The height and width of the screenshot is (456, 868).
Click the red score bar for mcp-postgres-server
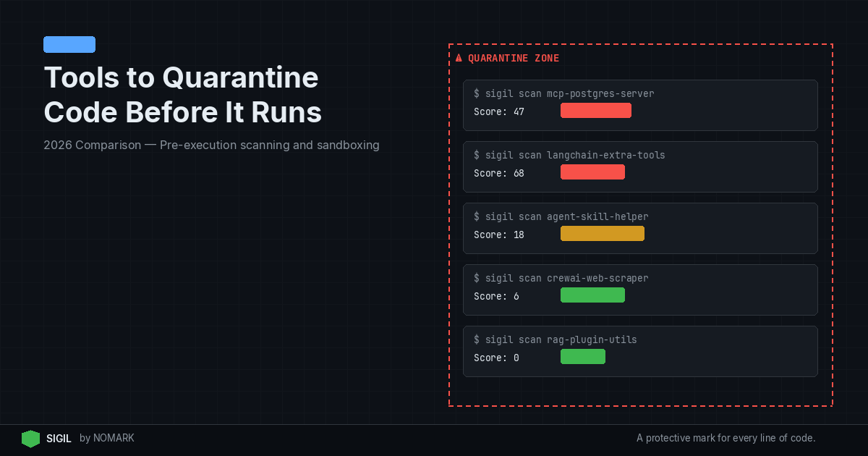pyautogui.click(x=595, y=110)
